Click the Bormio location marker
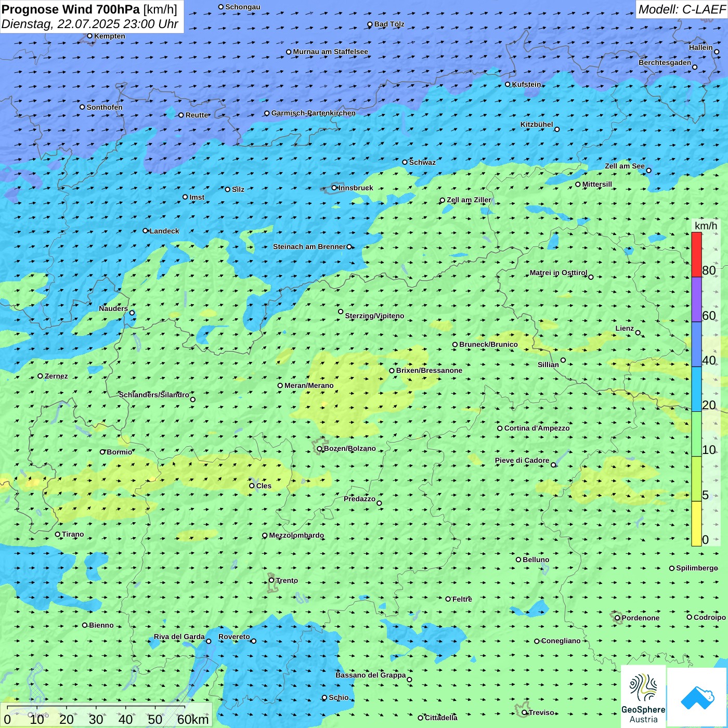This screenshot has height=728, width=728. click(102, 452)
